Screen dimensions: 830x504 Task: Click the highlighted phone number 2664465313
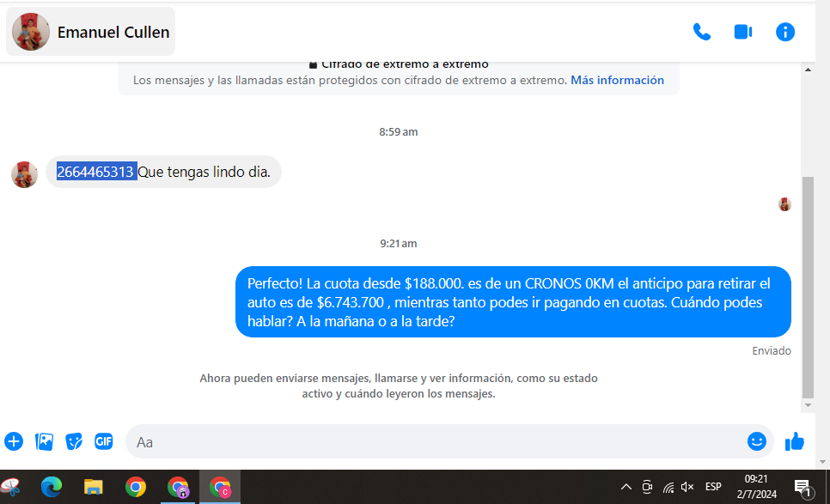pyautogui.click(x=96, y=172)
